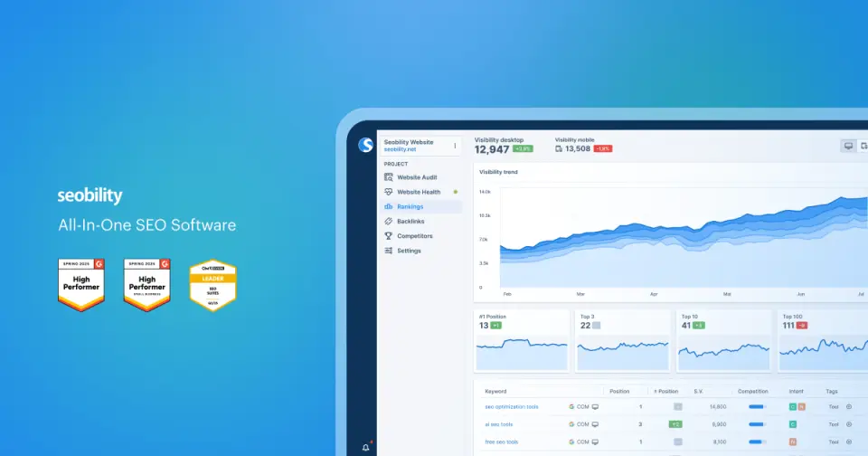
Task: Sort by the ± Position column header
Action: [666, 391]
